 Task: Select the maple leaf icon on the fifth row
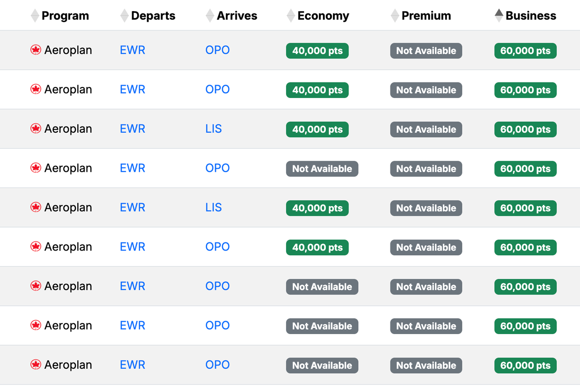click(x=36, y=207)
